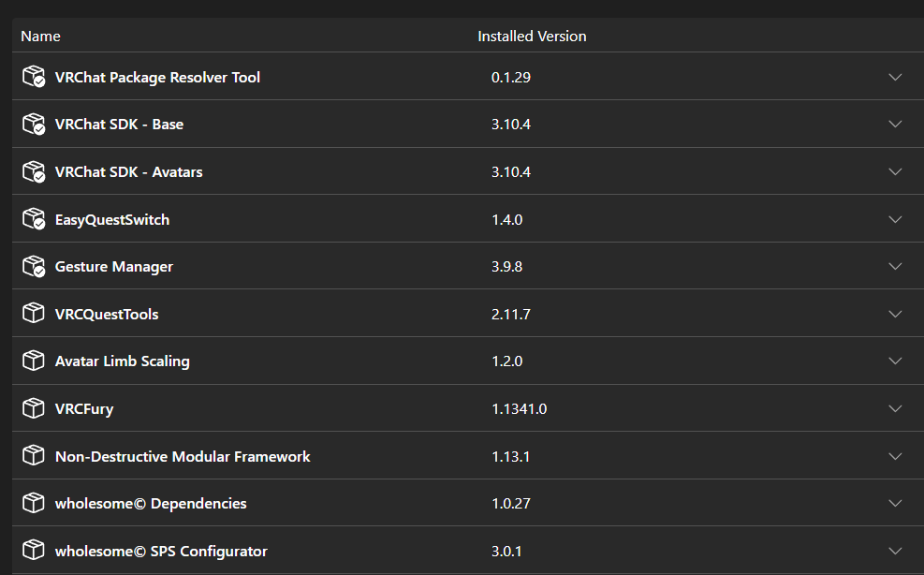
Task: Click the Installed Version column header
Action: coord(532,36)
